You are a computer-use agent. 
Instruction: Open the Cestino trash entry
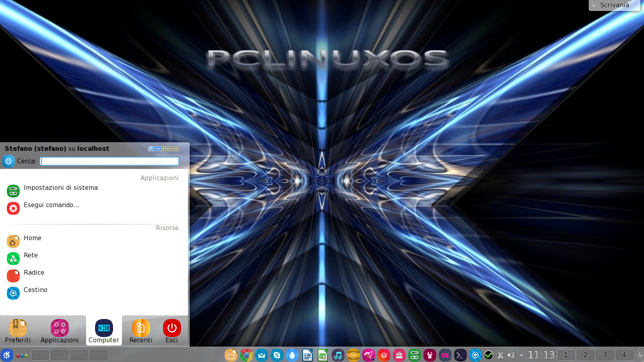pyautogui.click(x=93, y=293)
